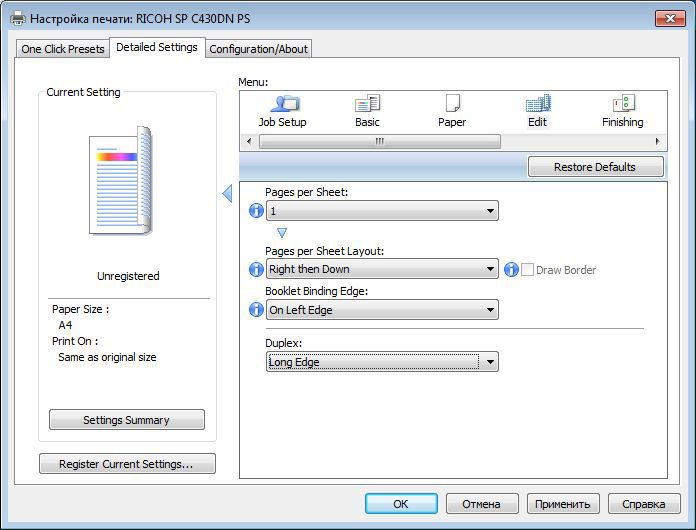The height and width of the screenshot is (530, 696).
Task: Open the Settings Summary
Action: pyautogui.click(x=126, y=420)
